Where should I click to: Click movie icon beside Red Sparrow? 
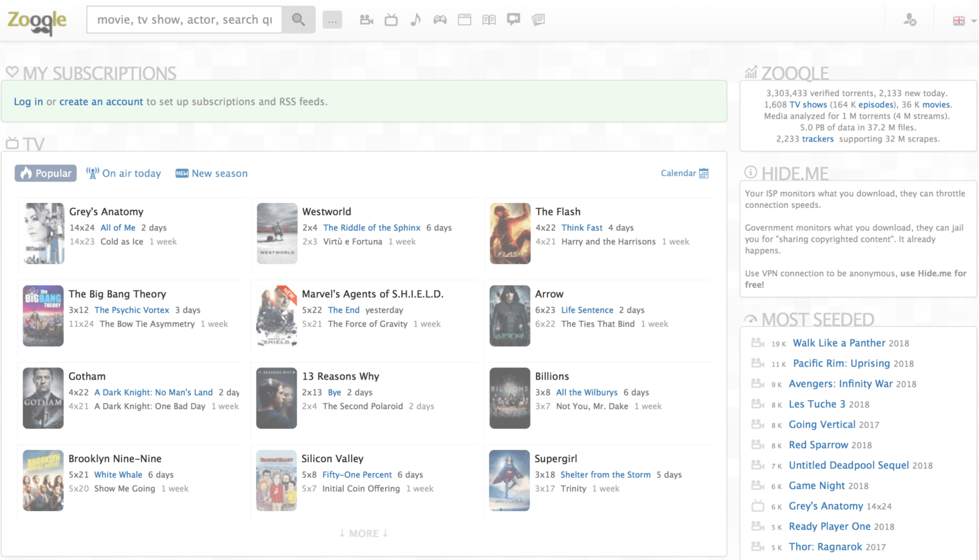758,445
